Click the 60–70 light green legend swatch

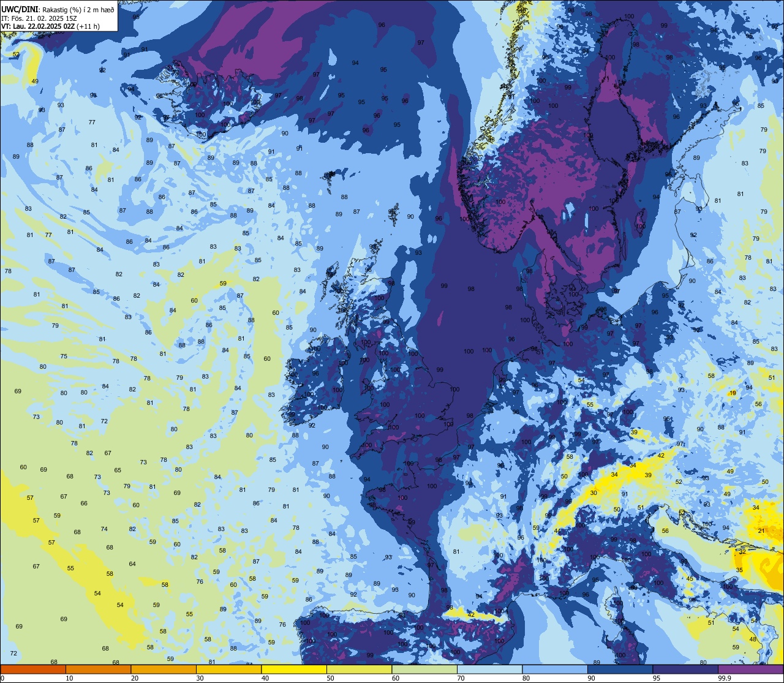[x=424, y=669]
